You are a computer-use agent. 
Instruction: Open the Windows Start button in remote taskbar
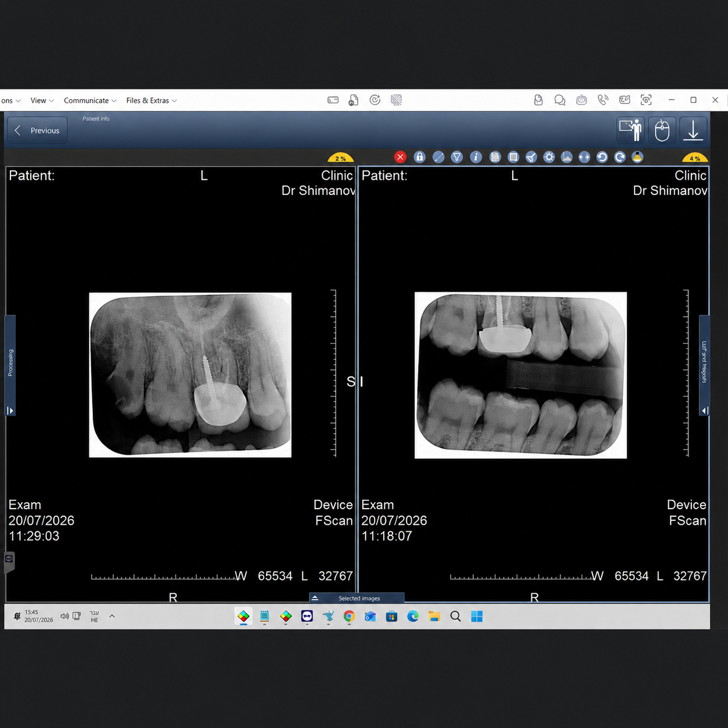[x=477, y=617]
